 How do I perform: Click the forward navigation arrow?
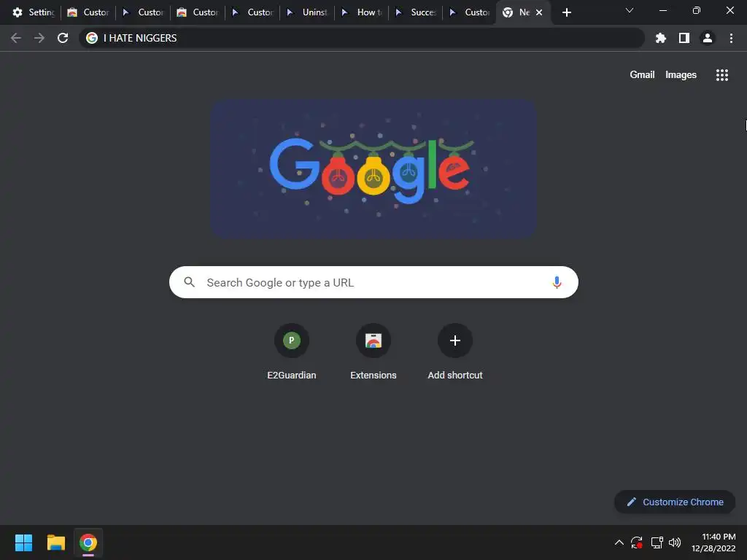[39, 38]
